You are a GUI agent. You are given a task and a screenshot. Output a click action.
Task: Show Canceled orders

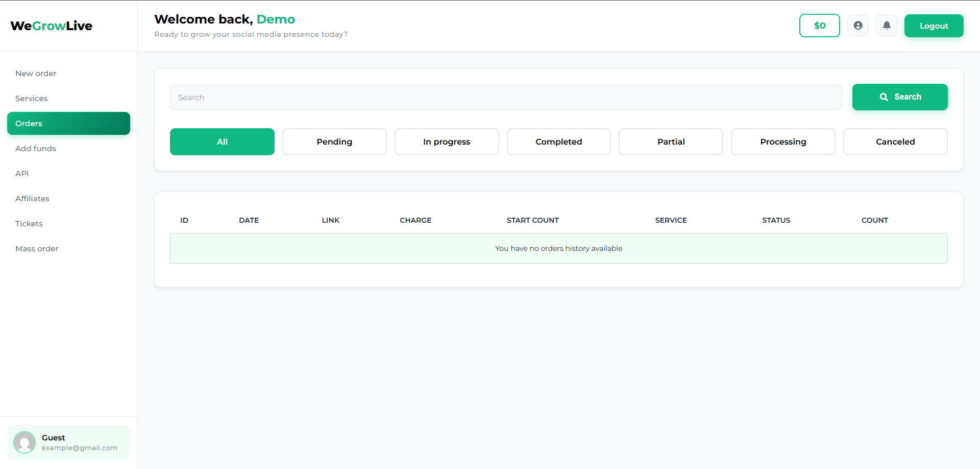pos(895,142)
